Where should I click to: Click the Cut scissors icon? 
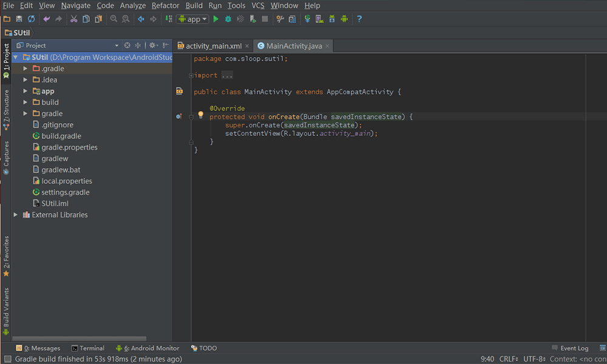tap(73, 19)
